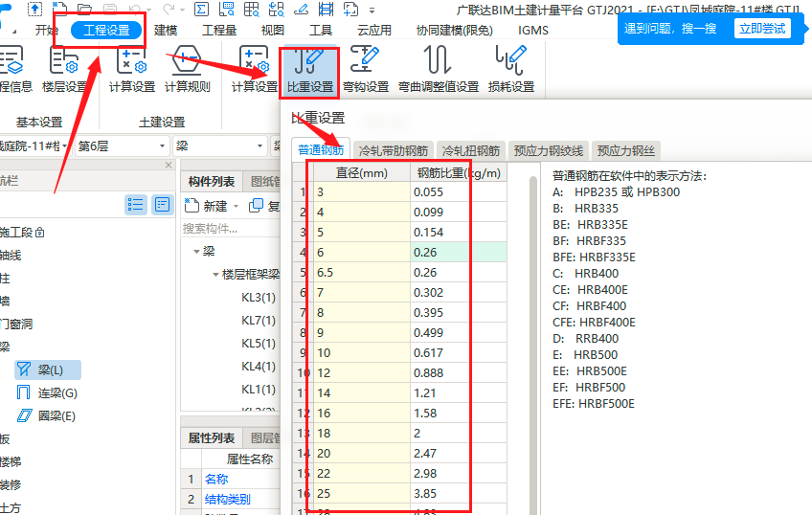Open quick access toolbar customize arrow

tap(372, 10)
